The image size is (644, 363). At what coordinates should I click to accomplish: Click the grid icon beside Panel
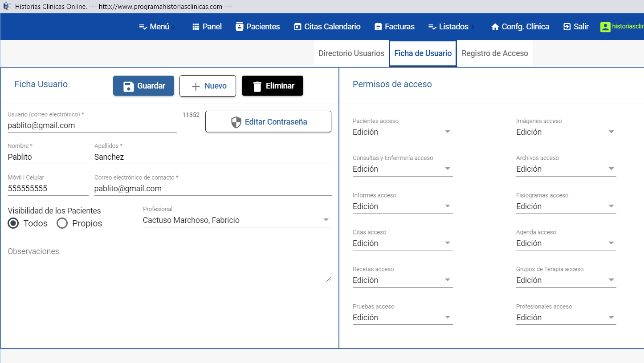[x=196, y=27]
